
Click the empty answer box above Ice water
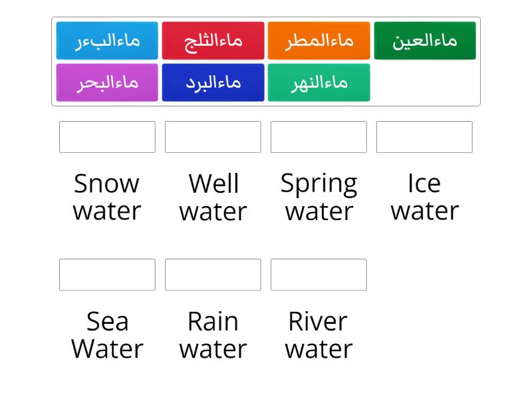(x=425, y=137)
